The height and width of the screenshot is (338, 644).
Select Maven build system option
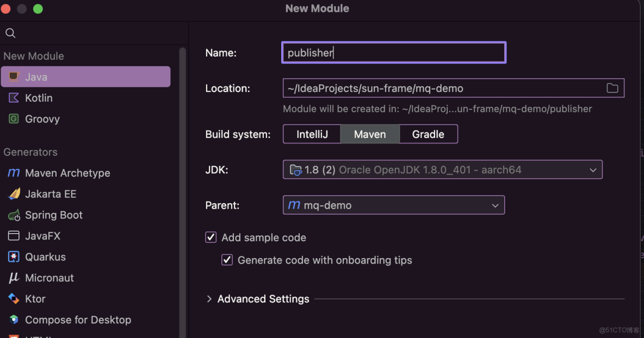(370, 134)
